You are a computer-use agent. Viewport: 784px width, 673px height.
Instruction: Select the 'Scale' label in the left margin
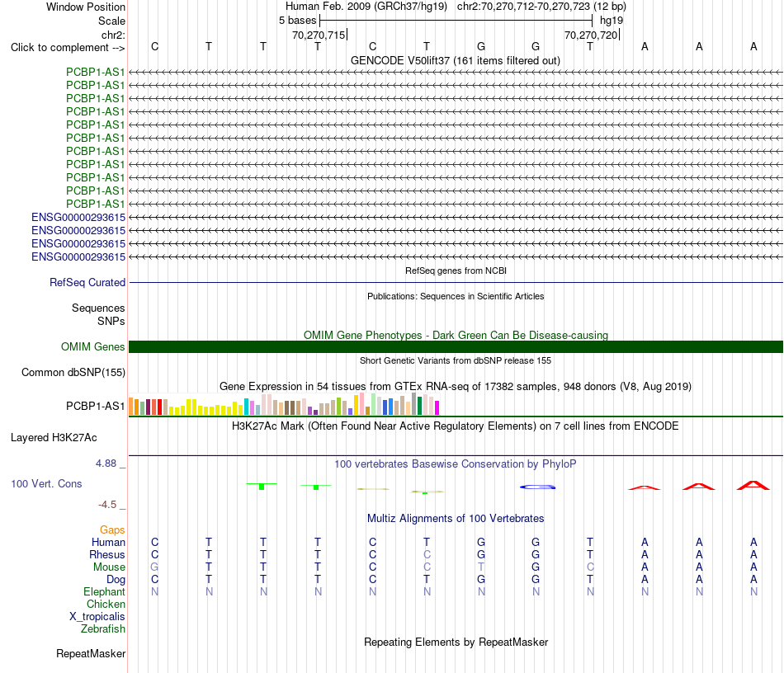coord(111,21)
